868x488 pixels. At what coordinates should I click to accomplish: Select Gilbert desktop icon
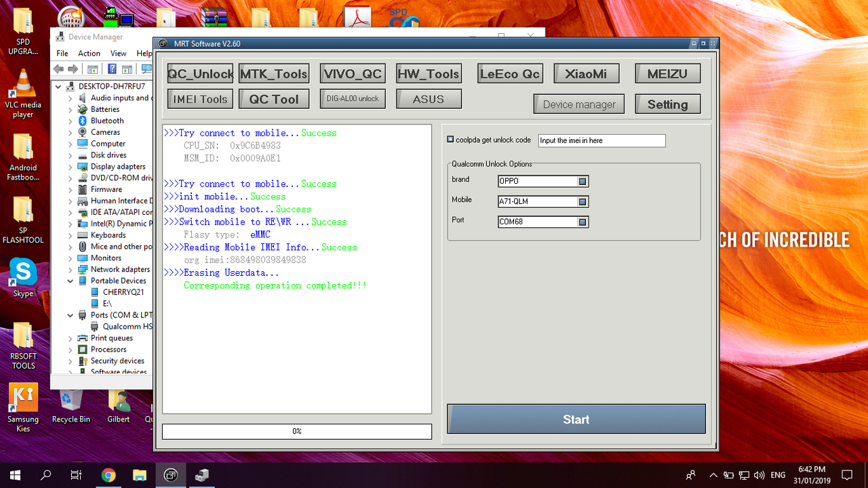click(119, 405)
